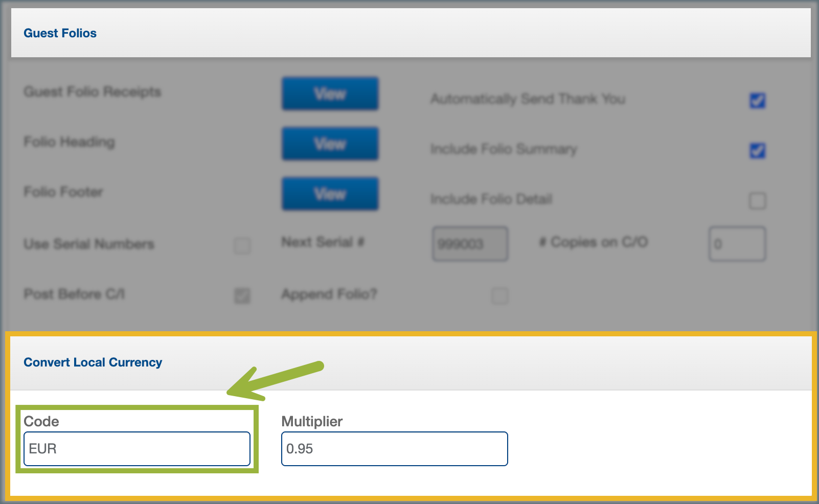Click View button for Guest Folio Receipts
Image resolution: width=819 pixels, height=504 pixels.
pos(330,94)
